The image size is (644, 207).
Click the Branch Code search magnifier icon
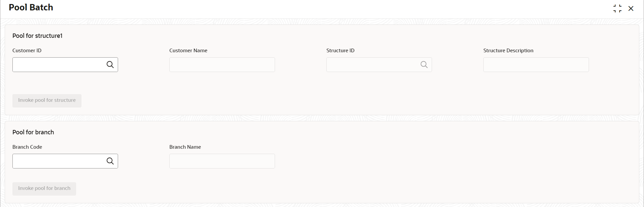pos(110,161)
